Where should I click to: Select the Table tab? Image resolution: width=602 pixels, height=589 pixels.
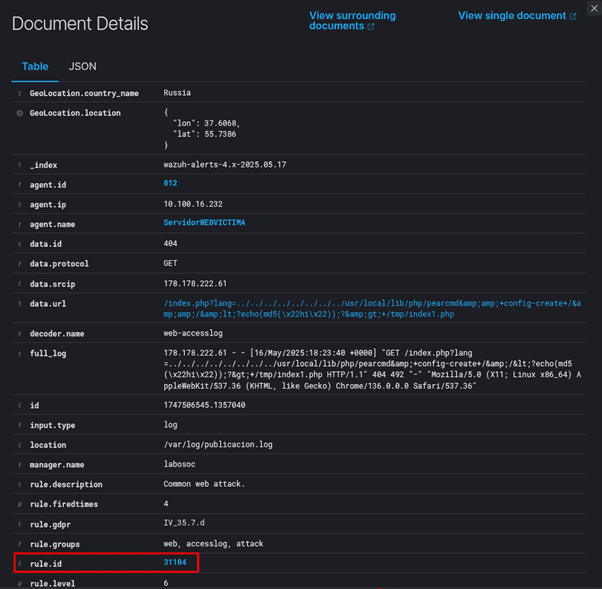[x=35, y=67]
